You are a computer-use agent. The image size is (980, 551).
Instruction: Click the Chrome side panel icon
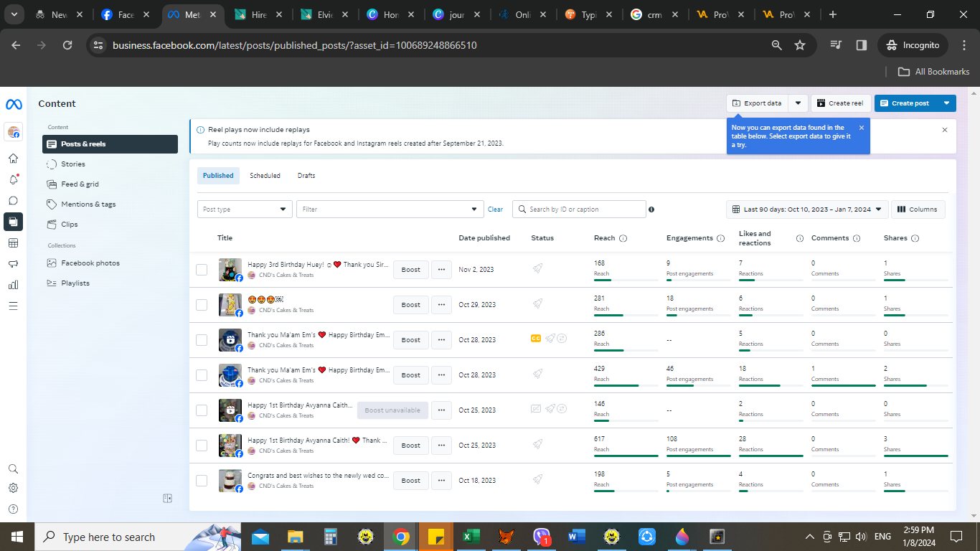pyautogui.click(x=862, y=45)
